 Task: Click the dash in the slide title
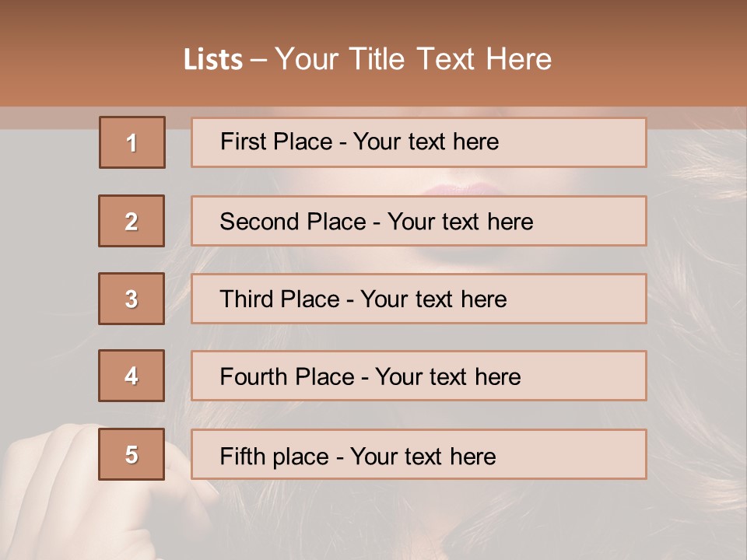point(258,59)
